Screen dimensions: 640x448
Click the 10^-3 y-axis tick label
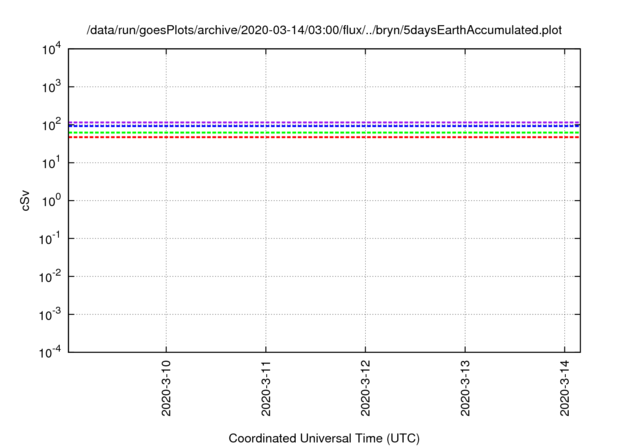[50, 314]
